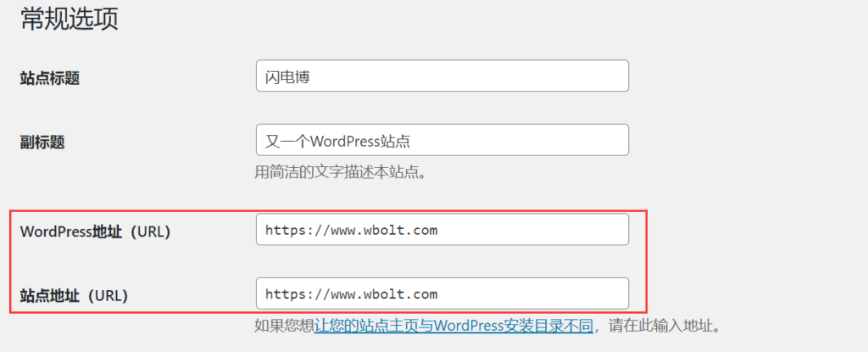Click the 站点标题 label

click(x=50, y=79)
